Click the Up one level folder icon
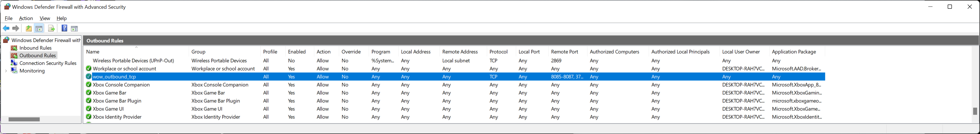Viewport: 980px width, 134px height. [x=29, y=28]
